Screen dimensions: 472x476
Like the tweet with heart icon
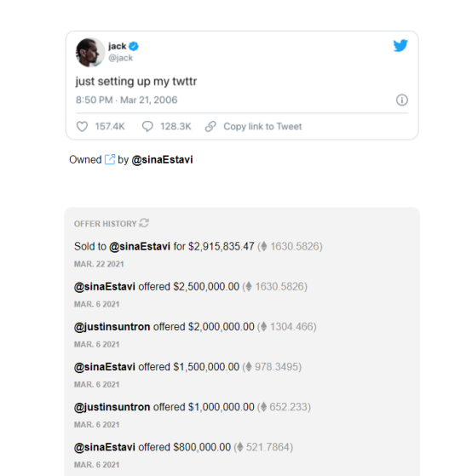point(82,126)
